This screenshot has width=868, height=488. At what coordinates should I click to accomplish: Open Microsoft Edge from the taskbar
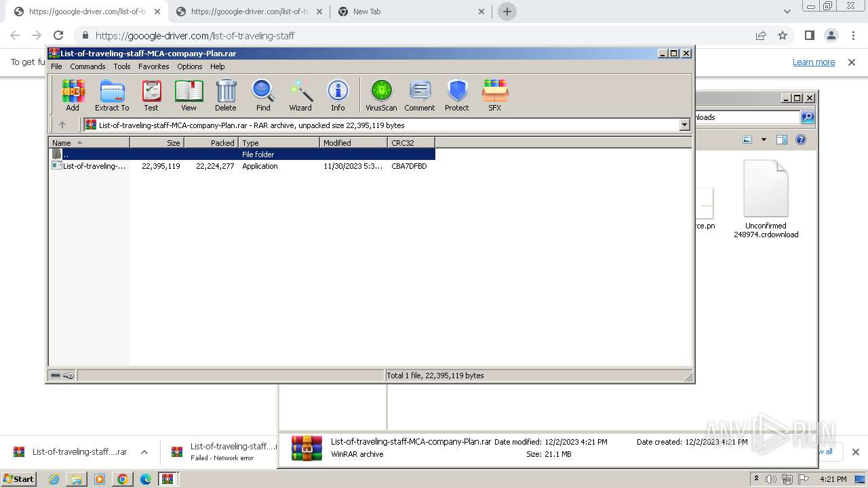click(145, 479)
